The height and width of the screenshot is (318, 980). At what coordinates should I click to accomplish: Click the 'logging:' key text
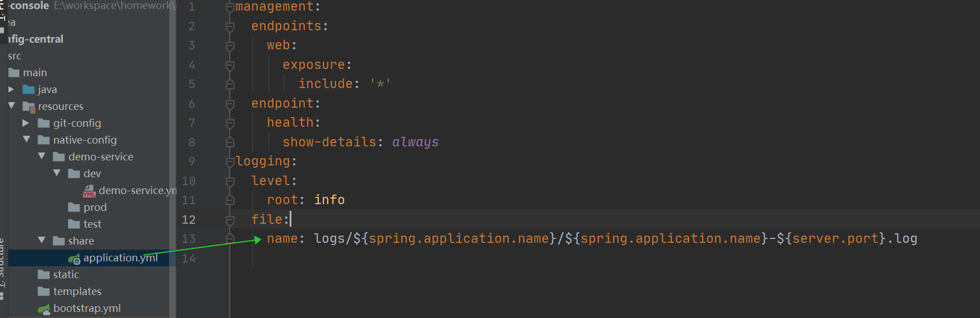(266, 162)
